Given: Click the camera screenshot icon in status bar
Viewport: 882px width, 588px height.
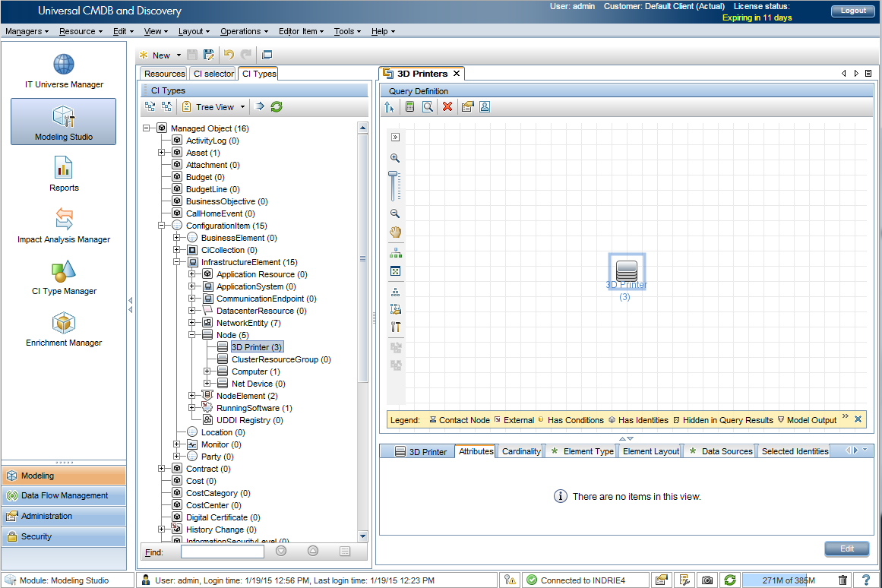Looking at the screenshot, I should pos(707,580).
